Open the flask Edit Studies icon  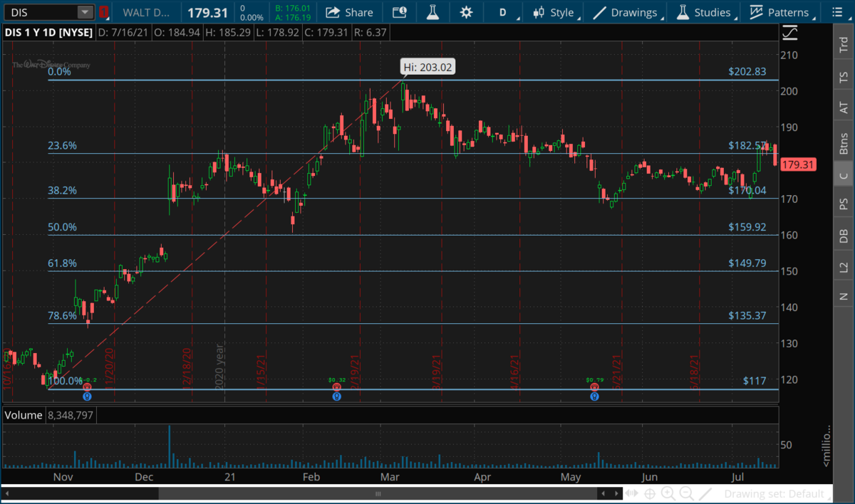(432, 12)
